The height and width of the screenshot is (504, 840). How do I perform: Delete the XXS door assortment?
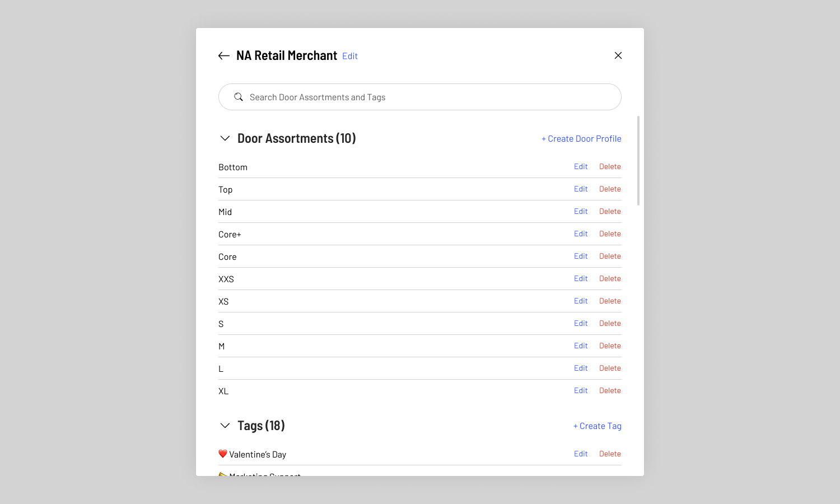tap(610, 278)
